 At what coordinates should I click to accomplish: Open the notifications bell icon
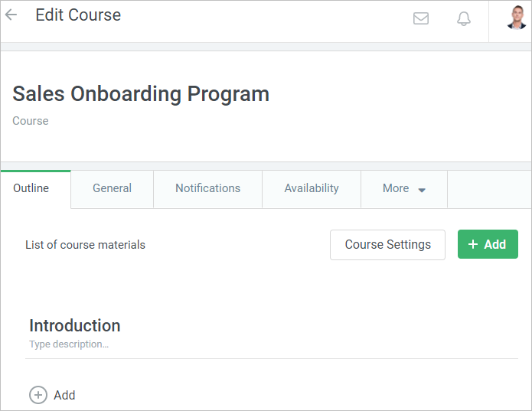pyautogui.click(x=464, y=18)
